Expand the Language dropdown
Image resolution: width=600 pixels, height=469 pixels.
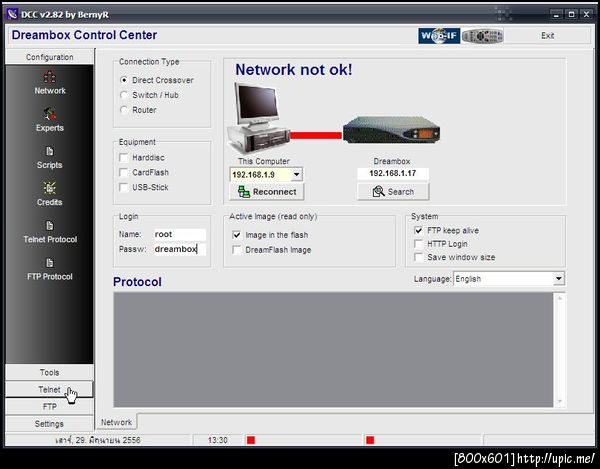click(x=559, y=278)
